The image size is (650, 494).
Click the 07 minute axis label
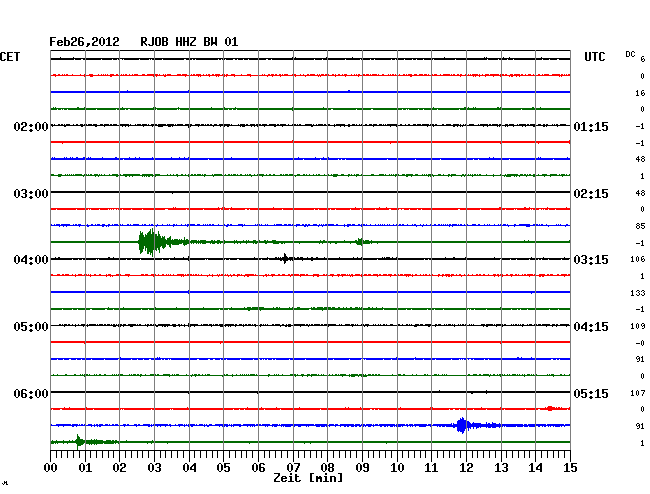click(x=293, y=467)
